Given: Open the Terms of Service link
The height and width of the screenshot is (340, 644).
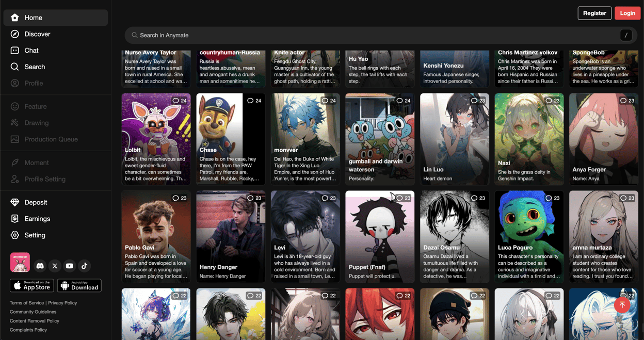Looking at the screenshot, I should click(27, 303).
